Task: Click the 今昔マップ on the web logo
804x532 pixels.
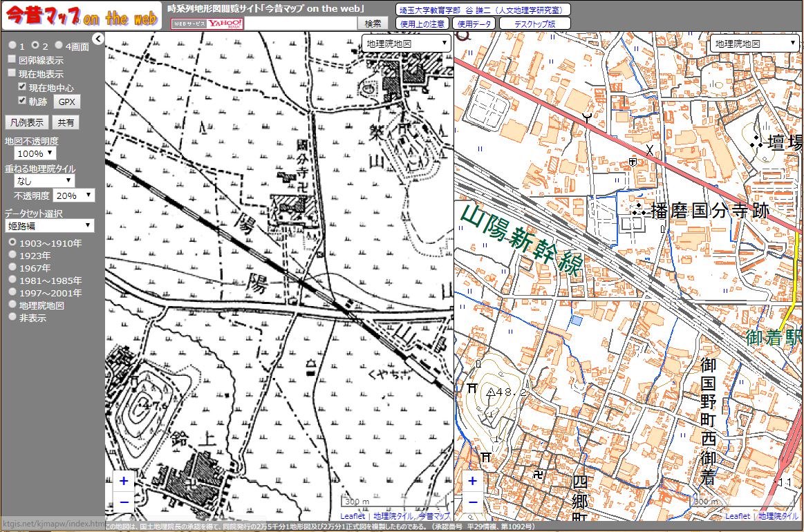Action: 82,17
